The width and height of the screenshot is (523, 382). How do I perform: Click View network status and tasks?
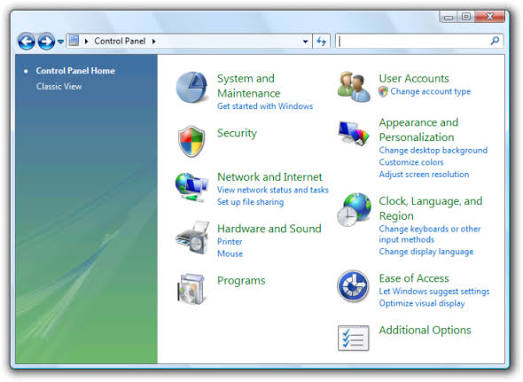coord(273,190)
